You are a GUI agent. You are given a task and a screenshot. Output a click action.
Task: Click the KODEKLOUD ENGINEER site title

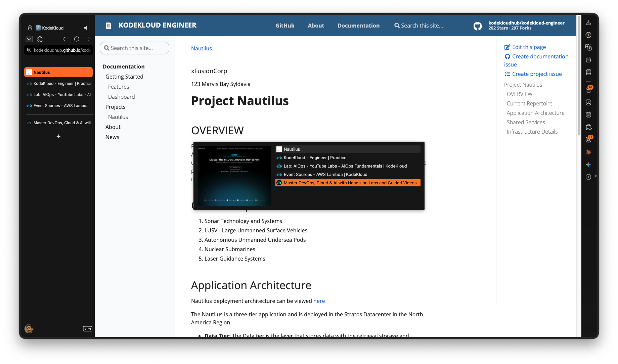point(158,25)
